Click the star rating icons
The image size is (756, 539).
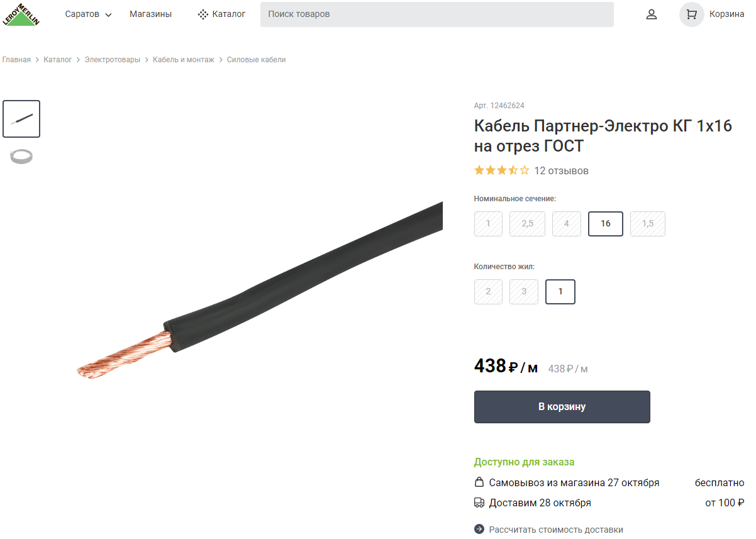[501, 170]
